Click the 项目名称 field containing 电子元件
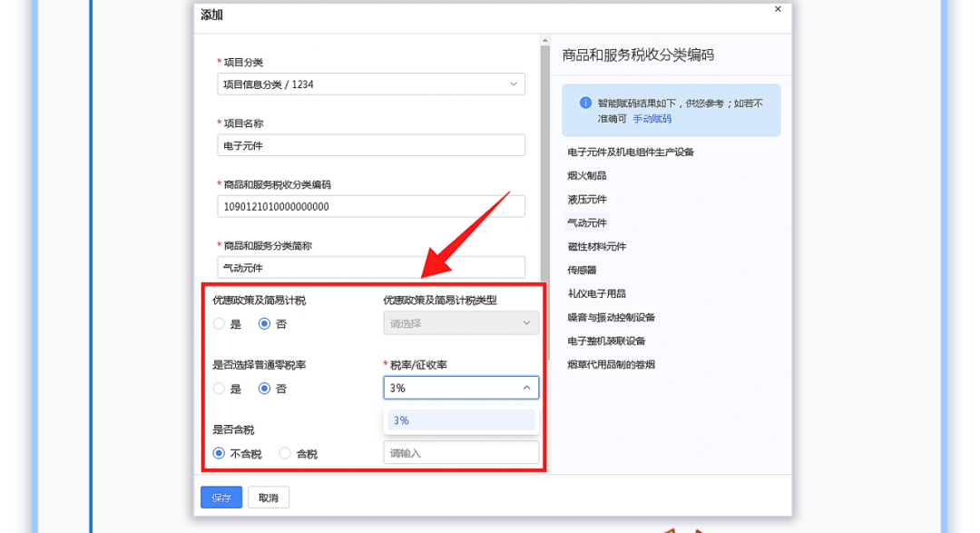 coord(370,145)
